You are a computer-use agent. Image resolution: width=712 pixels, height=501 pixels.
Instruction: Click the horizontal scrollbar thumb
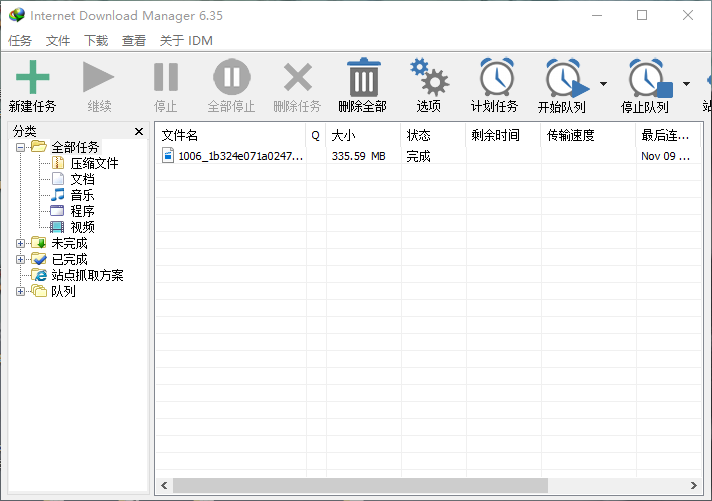pyautogui.click(x=361, y=486)
